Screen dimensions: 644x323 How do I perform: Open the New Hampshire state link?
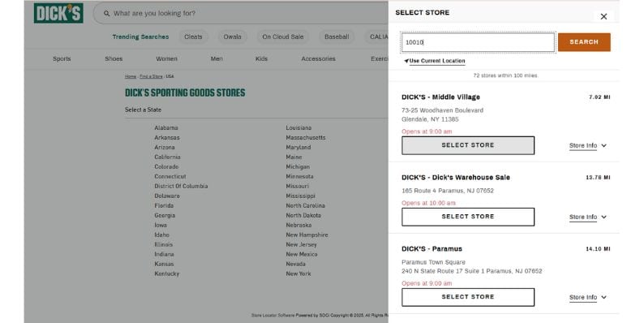click(x=307, y=235)
